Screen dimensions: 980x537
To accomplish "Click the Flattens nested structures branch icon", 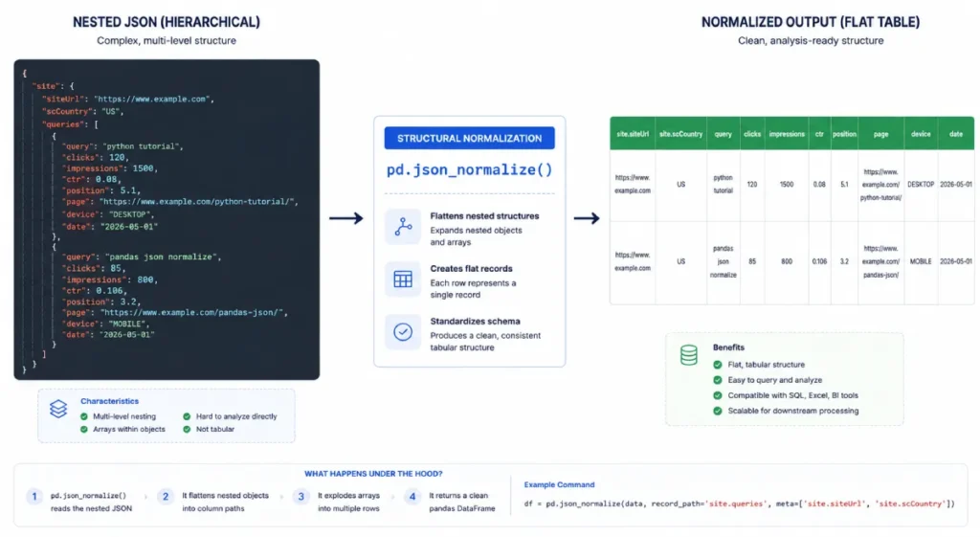I will pos(403,226).
